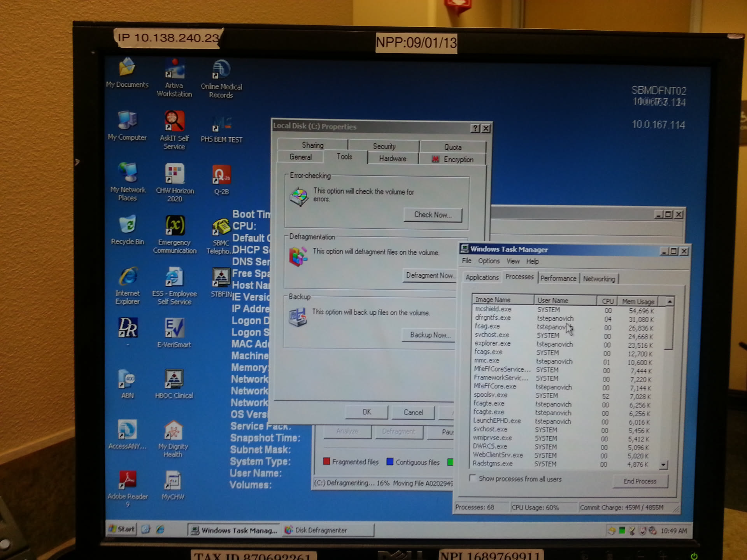Click the red Fragmented files swatch
This screenshot has width=747, height=560.
pos(326,462)
